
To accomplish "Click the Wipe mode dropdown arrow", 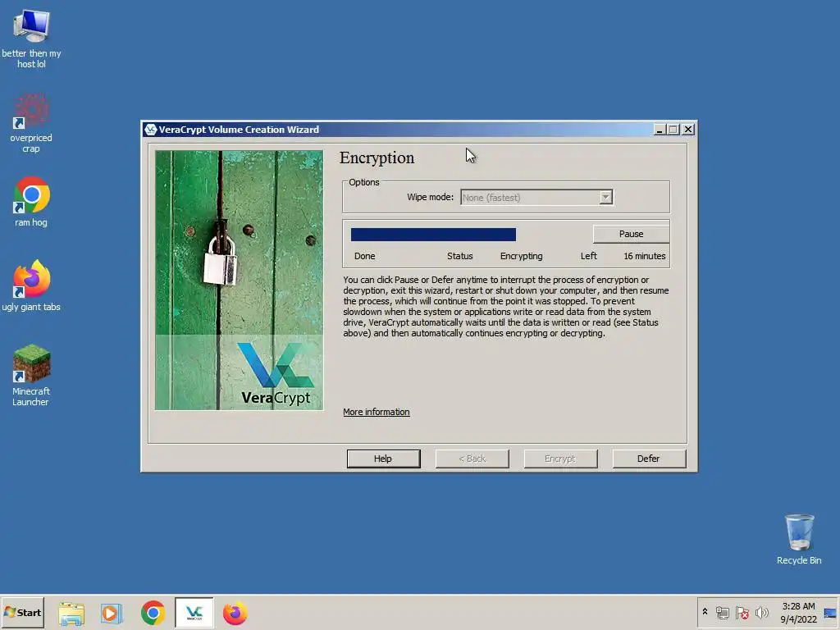I will pyautogui.click(x=605, y=197).
